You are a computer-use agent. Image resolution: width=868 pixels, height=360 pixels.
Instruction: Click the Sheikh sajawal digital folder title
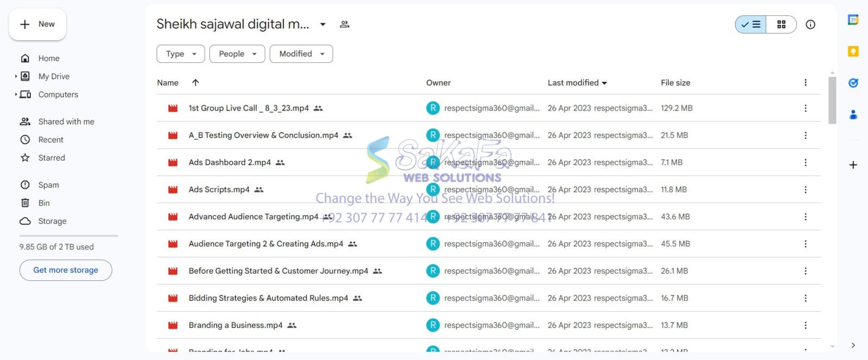coord(233,24)
